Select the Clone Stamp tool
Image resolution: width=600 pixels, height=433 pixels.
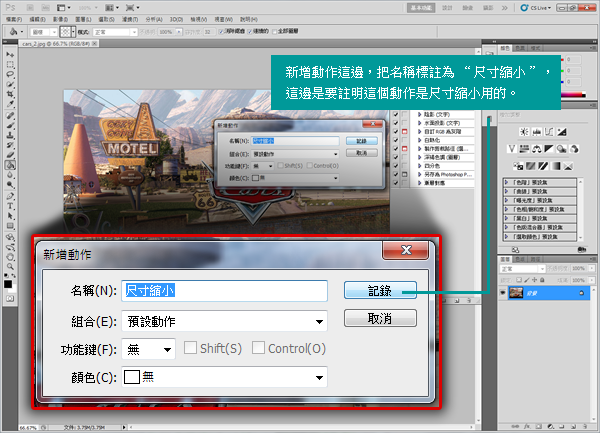[10, 135]
